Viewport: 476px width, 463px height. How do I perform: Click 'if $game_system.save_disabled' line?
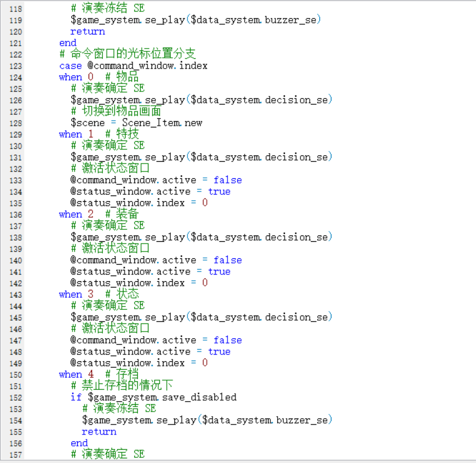(x=154, y=397)
